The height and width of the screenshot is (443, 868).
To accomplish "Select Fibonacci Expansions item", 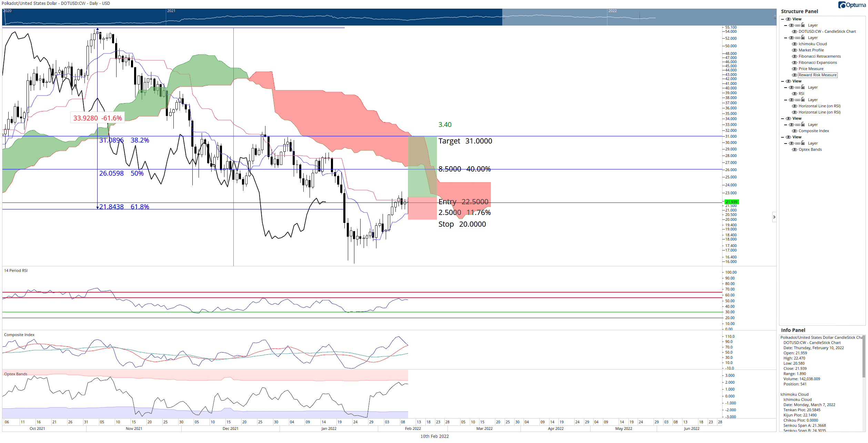I will point(818,62).
